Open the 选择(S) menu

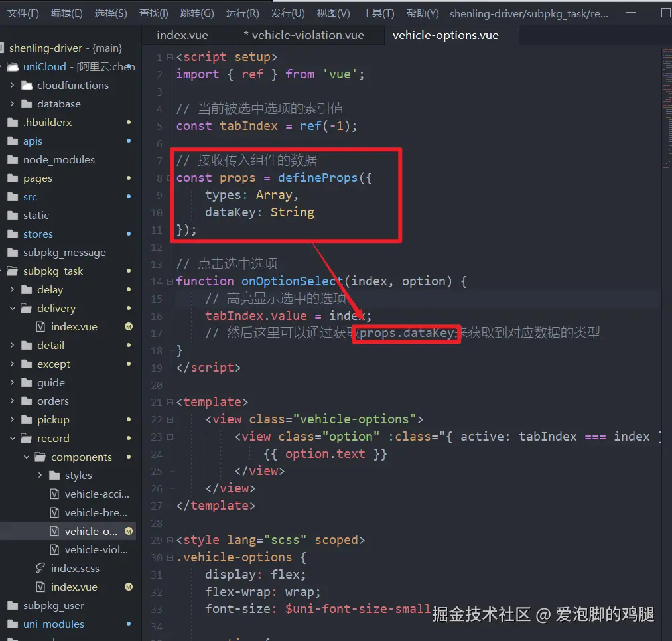[111, 13]
